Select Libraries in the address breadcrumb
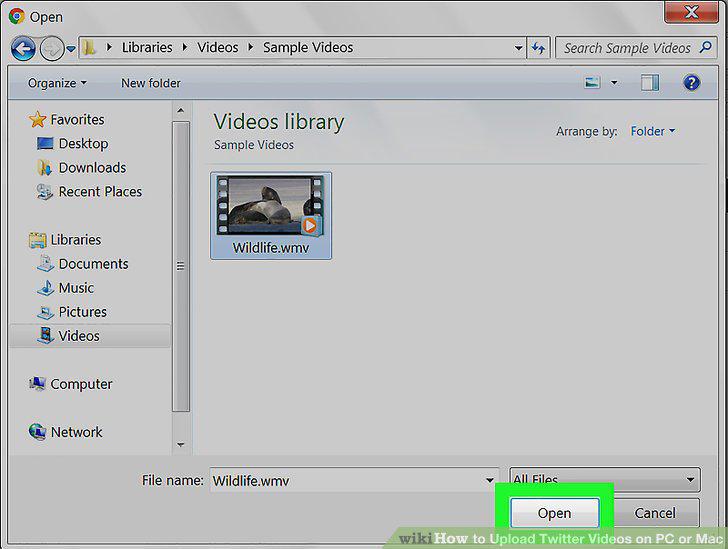The width and height of the screenshot is (728, 549). pos(147,47)
